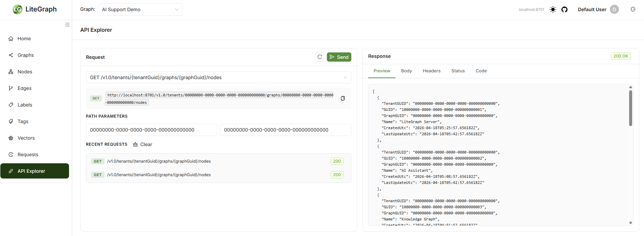Switch to the Code tab

481,71
